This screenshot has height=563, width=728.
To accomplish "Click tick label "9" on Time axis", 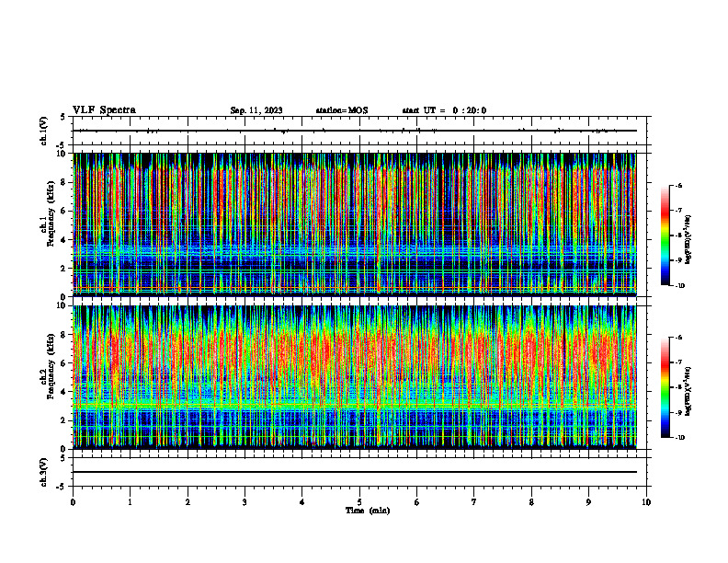I will (x=588, y=502).
